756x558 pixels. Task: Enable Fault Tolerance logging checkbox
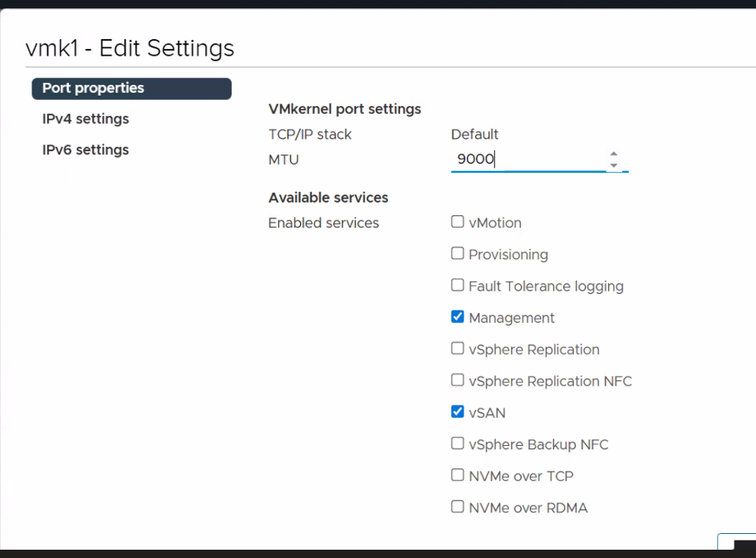[457, 286]
